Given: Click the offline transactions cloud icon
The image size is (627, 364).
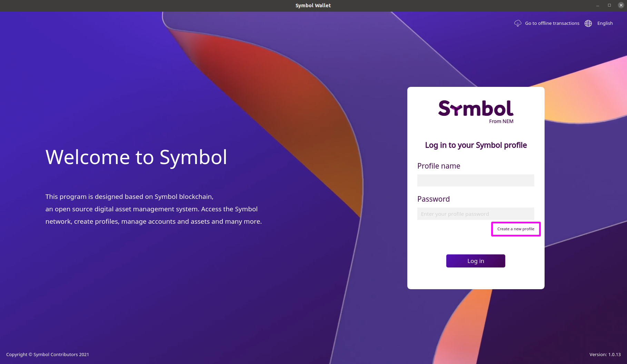Looking at the screenshot, I should tap(518, 23).
